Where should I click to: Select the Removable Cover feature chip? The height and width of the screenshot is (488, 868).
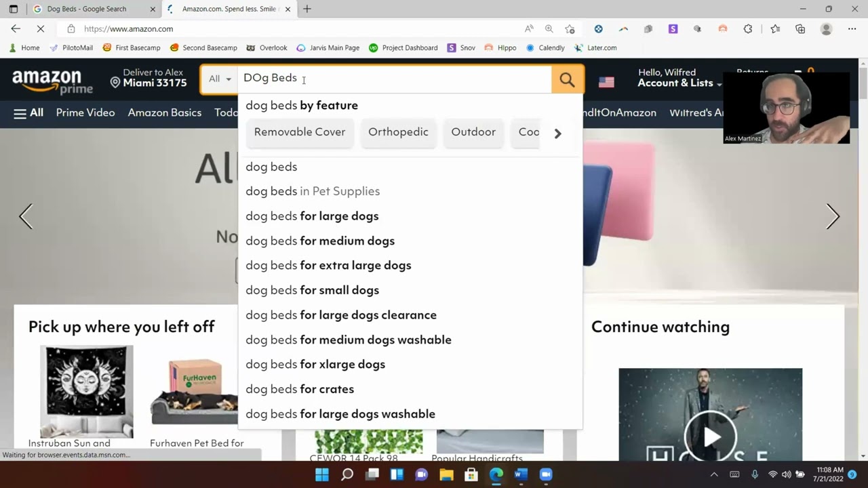(x=300, y=132)
